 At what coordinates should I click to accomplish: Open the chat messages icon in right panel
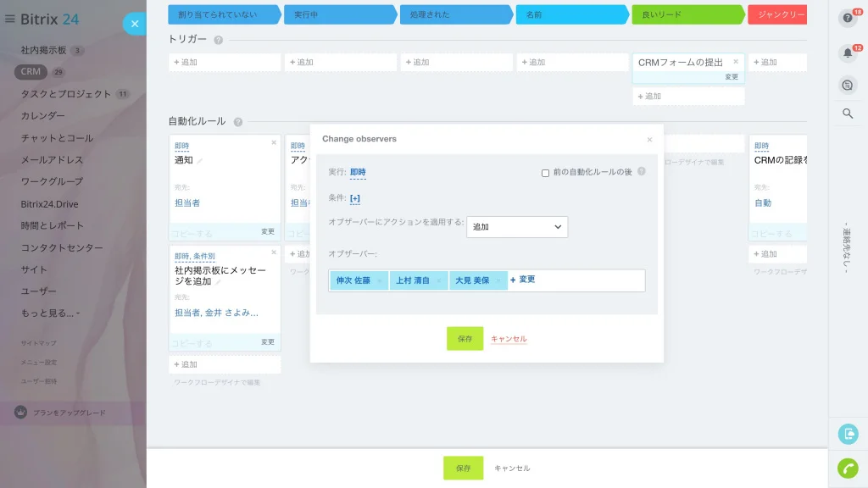(848, 86)
